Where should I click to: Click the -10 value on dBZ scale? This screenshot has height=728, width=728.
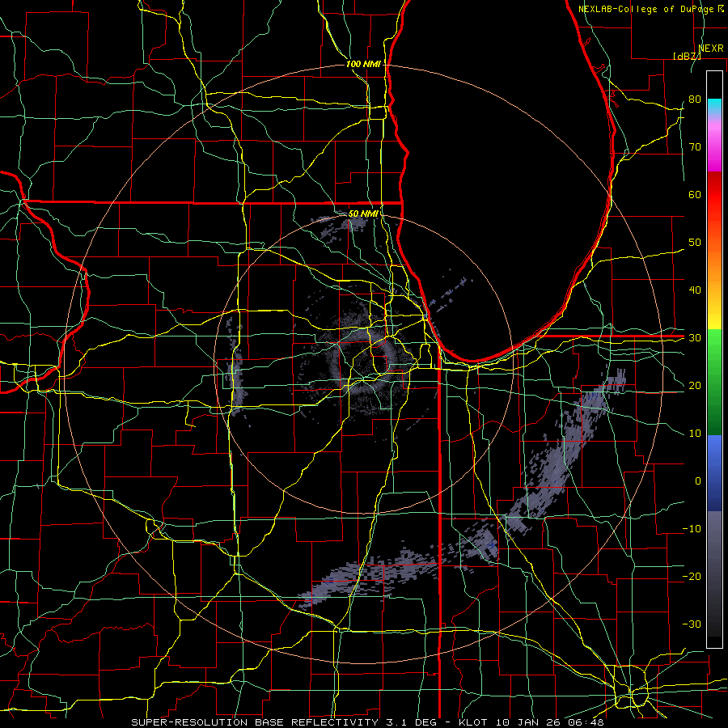point(692,529)
